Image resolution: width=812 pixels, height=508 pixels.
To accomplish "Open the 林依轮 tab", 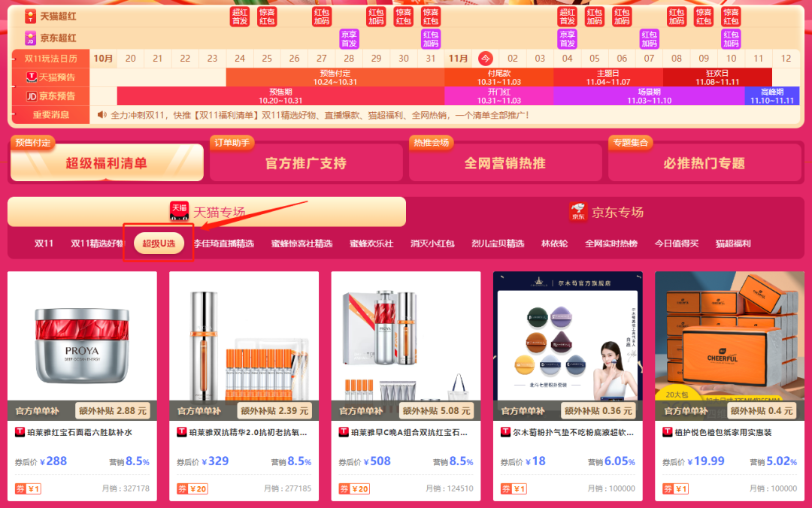I will pyautogui.click(x=555, y=243).
